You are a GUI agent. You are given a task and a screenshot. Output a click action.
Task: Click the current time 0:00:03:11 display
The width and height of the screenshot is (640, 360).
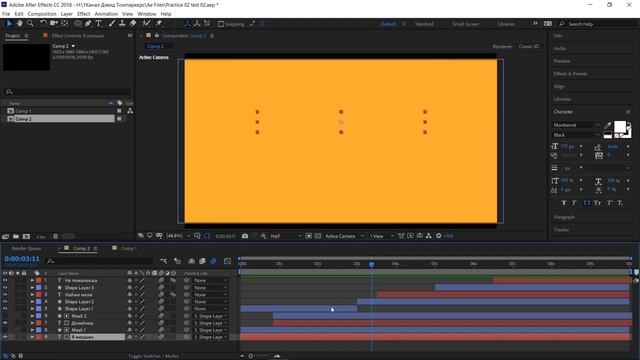point(22,259)
